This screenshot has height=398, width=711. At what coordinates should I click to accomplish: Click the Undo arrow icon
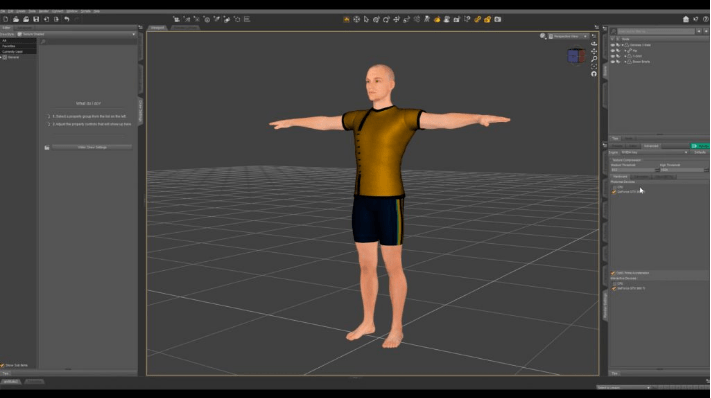[x=67, y=19]
